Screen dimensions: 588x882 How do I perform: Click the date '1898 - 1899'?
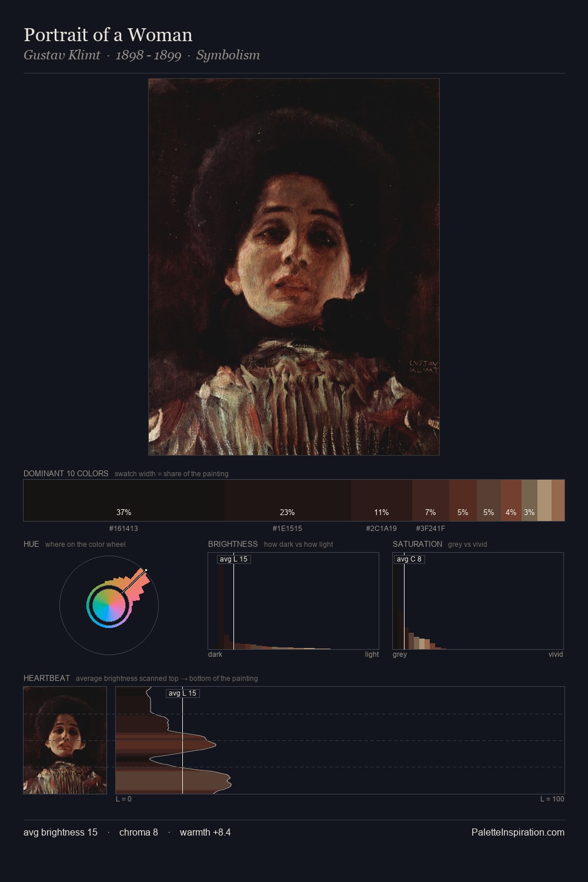148,55
